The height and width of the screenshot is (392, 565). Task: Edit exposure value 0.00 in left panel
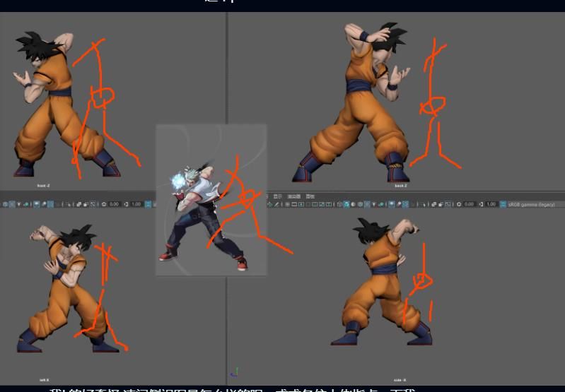(115, 204)
